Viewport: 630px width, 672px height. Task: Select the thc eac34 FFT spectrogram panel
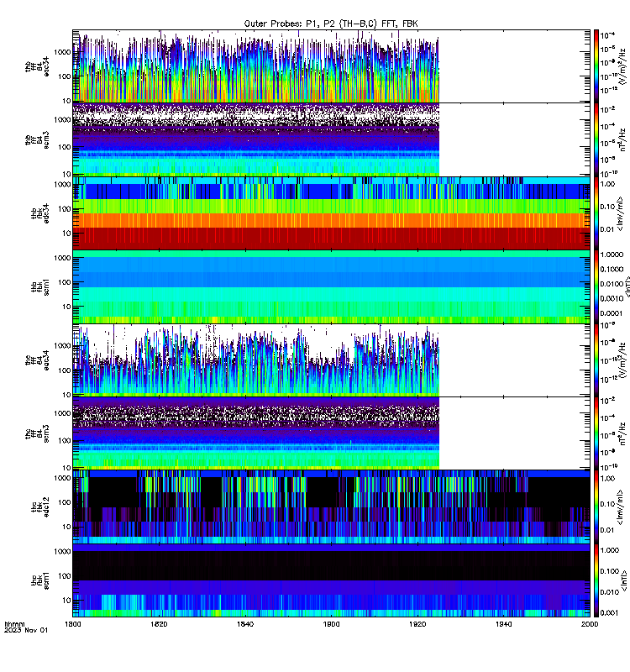tap(331, 360)
